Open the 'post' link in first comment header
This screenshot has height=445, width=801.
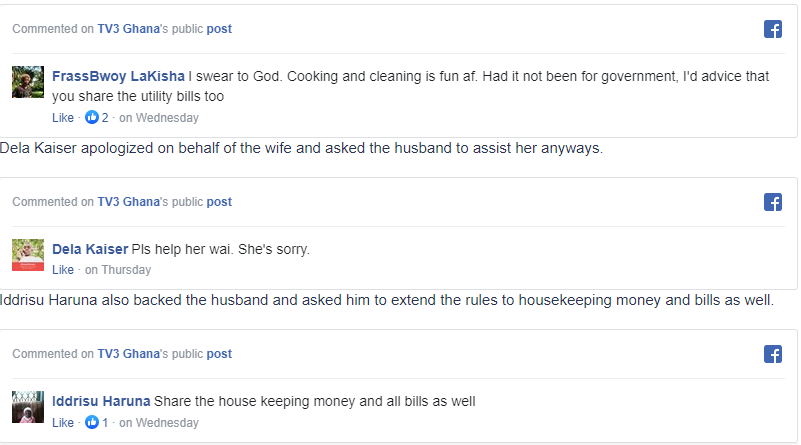click(219, 29)
